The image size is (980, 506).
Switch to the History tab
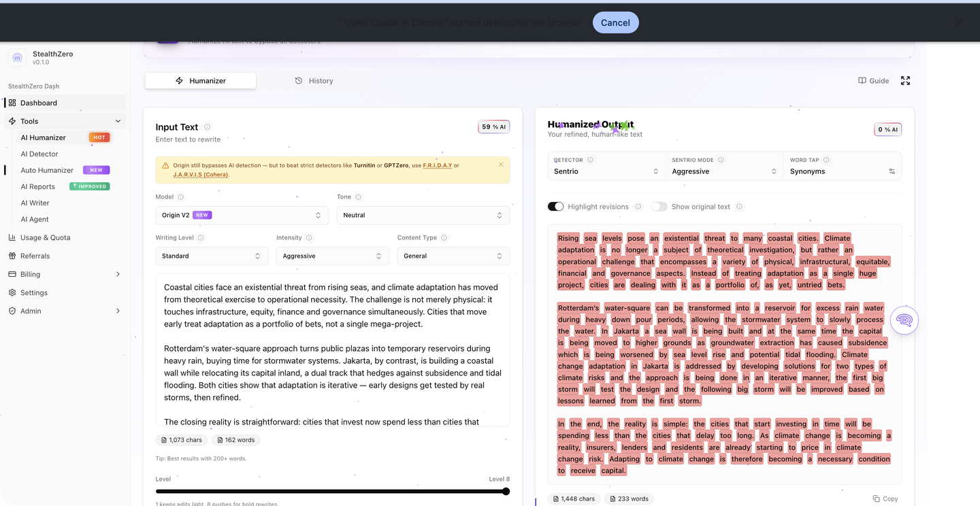click(314, 80)
